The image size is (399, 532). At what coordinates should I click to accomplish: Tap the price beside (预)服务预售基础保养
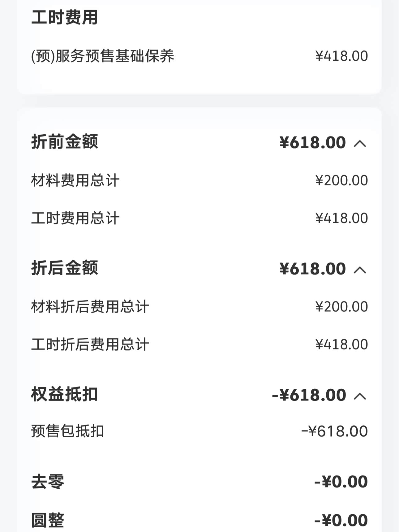pyautogui.click(x=341, y=56)
